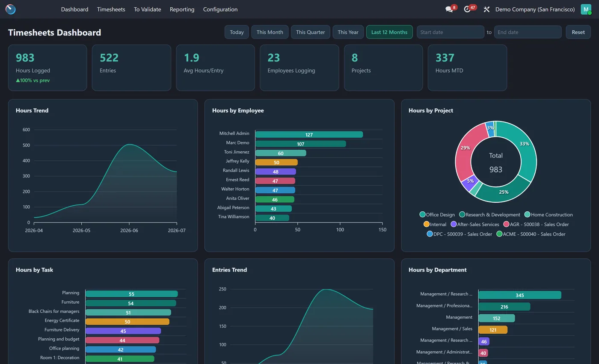Open the activities clock icon
This screenshot has width=599, height=364.
click(x=467, y=9)
